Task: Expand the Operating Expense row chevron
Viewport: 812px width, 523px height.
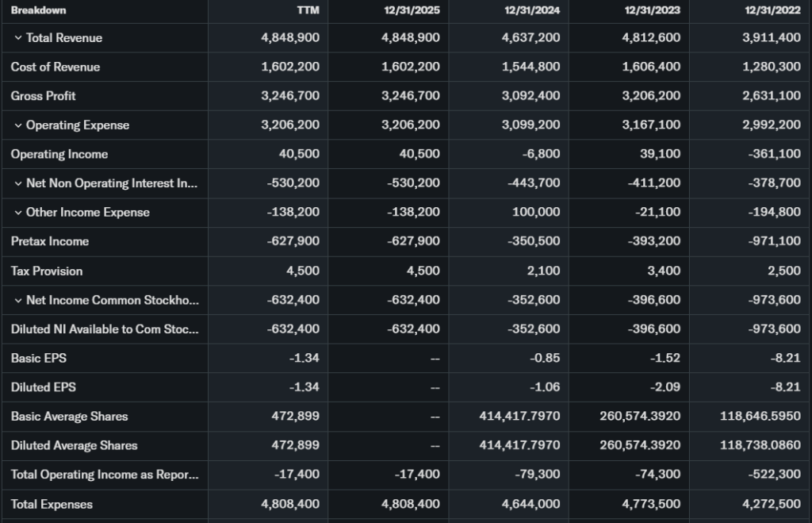Action: (x=17, y=125)
